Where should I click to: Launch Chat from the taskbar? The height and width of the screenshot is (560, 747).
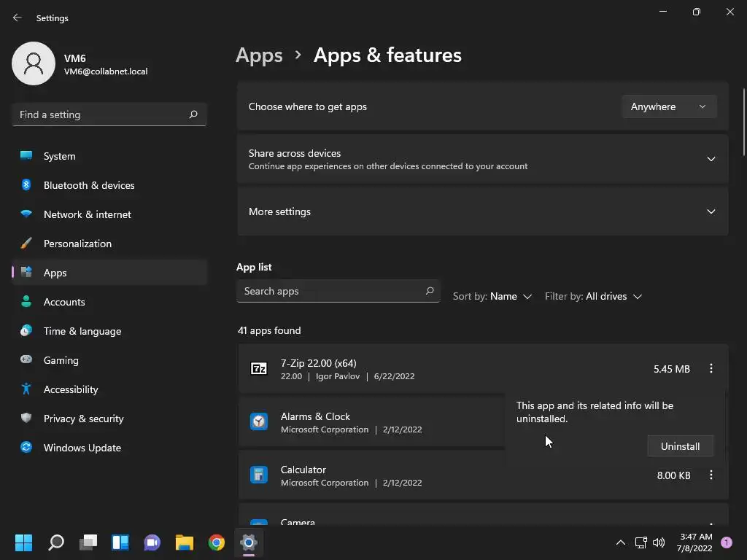coord(152,542)
